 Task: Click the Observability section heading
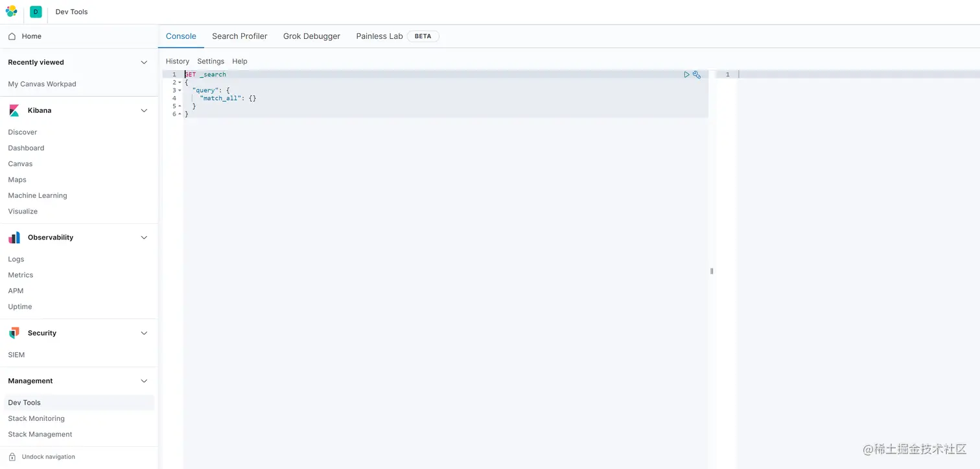51,237
